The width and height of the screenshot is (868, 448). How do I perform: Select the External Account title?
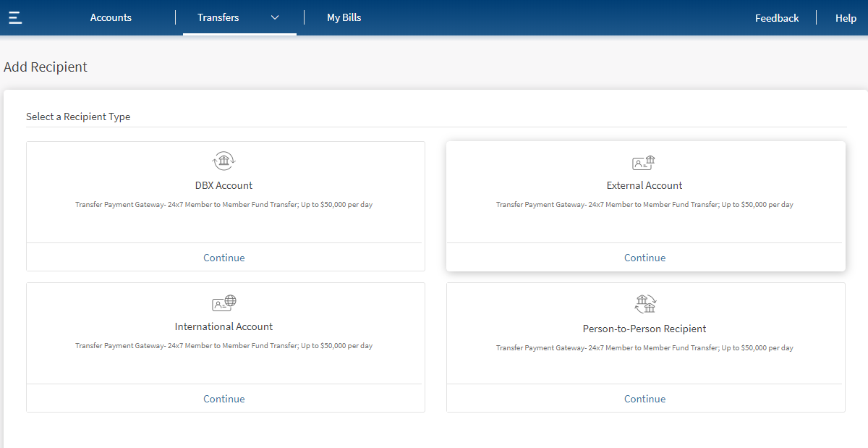(644, 185)
